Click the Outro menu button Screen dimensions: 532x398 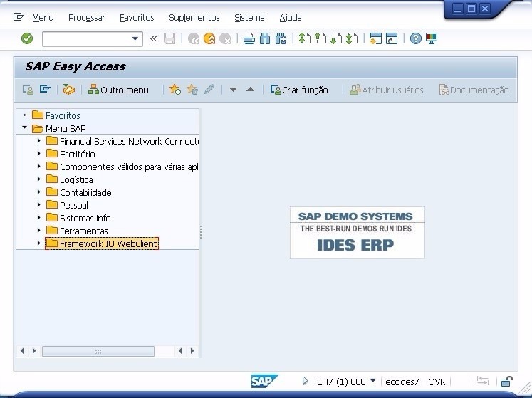tap(118, 90)
